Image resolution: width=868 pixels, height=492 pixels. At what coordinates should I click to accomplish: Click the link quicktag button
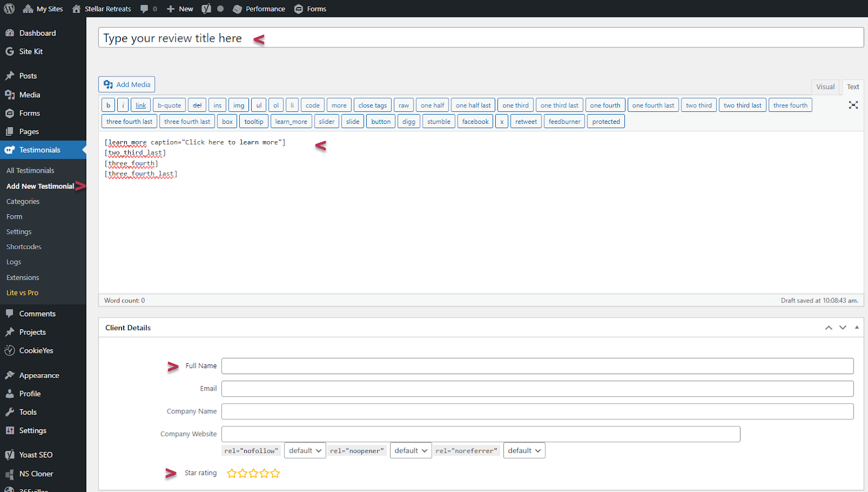[141, 105]
